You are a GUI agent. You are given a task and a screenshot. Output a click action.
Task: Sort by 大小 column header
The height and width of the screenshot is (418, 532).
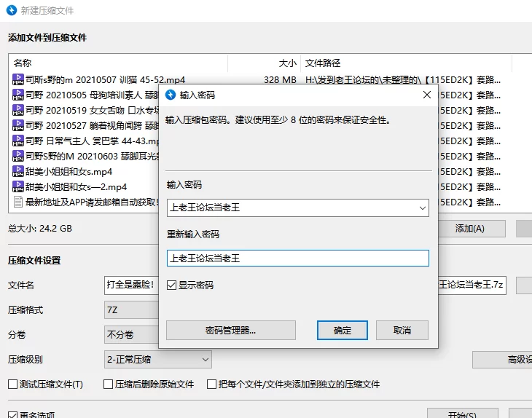click(x=265, y=63)
